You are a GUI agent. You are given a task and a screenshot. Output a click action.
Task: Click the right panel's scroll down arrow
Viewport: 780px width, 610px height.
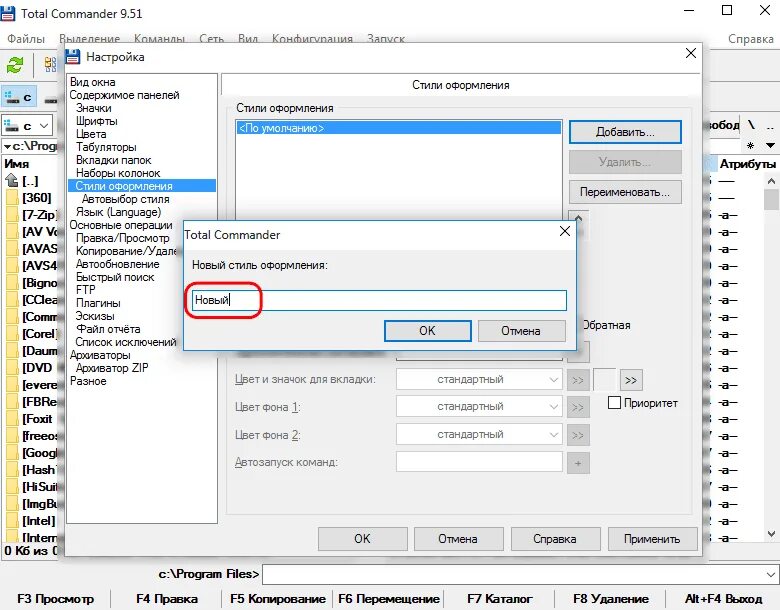click(x=771, y=534)
